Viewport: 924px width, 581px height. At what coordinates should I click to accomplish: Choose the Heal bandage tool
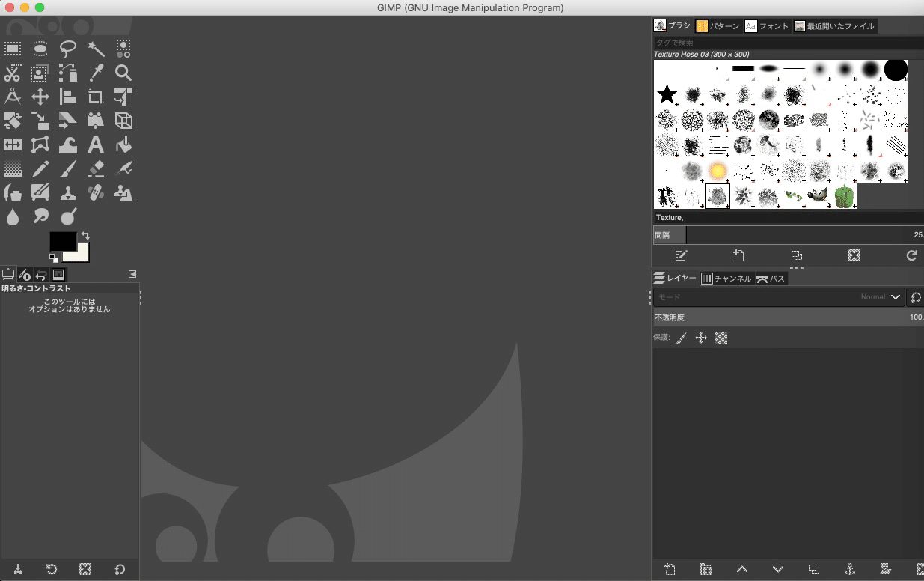pyautogui.click(x=96, y=192)
